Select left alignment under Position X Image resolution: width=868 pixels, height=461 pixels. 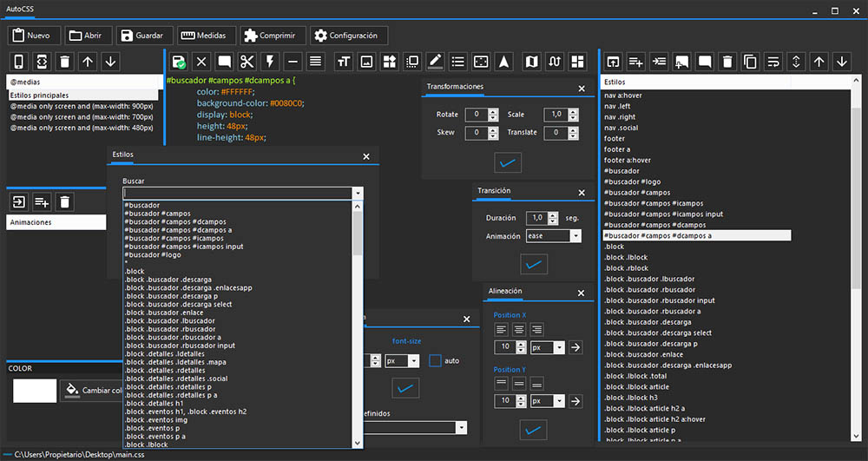tap(502, 330)
